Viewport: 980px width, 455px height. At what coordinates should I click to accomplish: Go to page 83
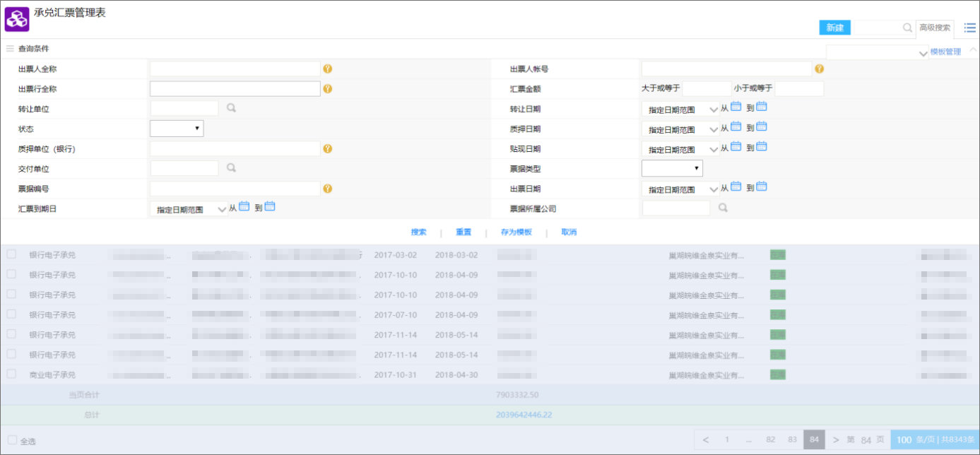[793, 439]
